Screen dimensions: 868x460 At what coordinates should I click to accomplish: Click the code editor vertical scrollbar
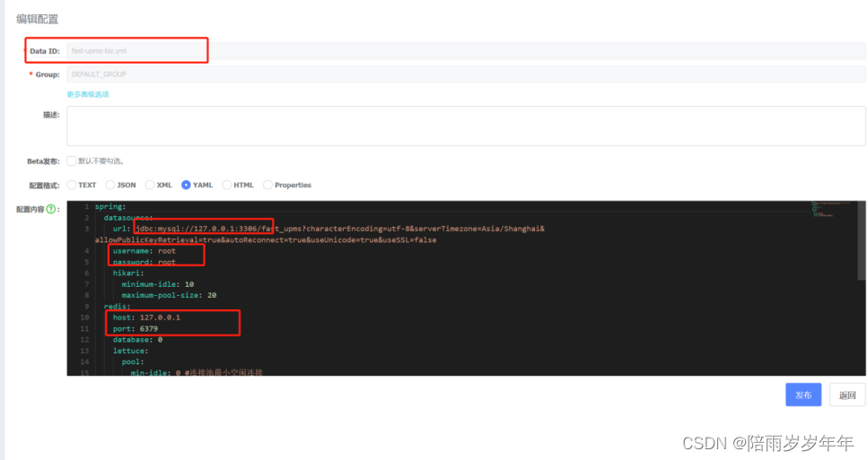[x=862, y=241]
